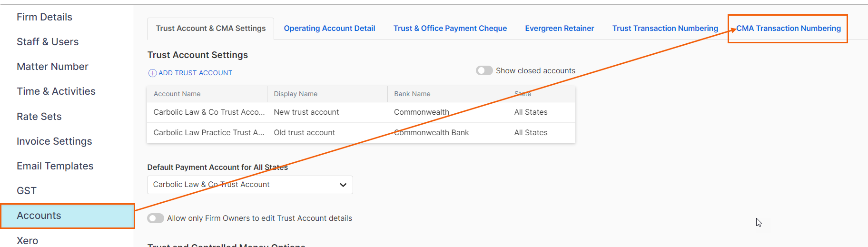The height and width of the screenshot is (247, 868).
Task: Select the Trust Account & CMA Settings tab
Action: click(x=211, y=29)
